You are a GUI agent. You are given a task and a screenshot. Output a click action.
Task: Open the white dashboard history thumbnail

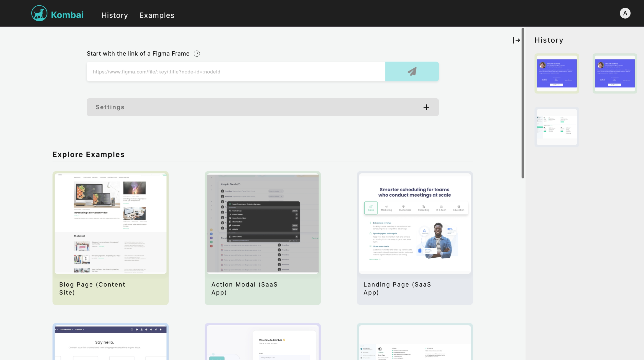[557, 127]
